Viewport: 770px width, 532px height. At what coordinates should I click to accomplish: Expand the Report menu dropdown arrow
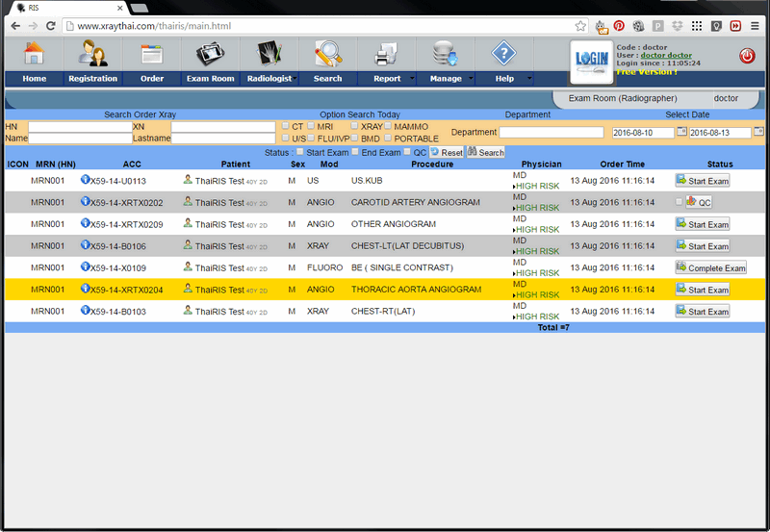pyautogui.click(x=412, y=79)
